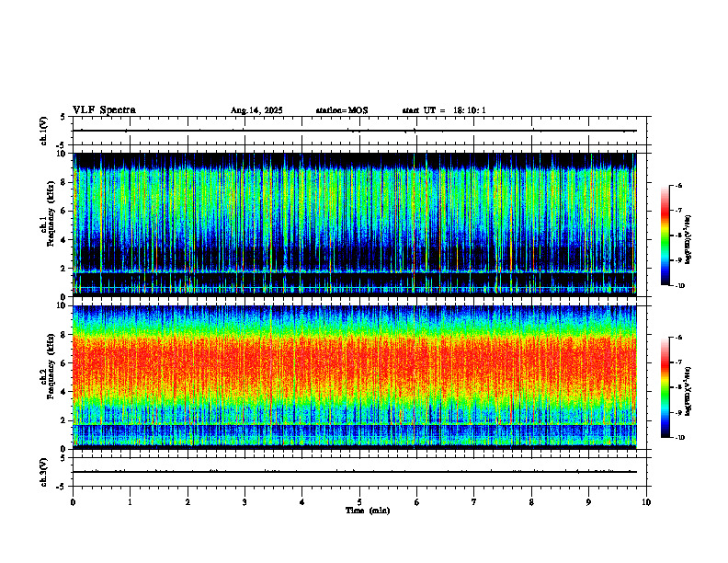Click the time axis tick label "9"
Screen dimensions: 728x563
click(x=588, y=502)
